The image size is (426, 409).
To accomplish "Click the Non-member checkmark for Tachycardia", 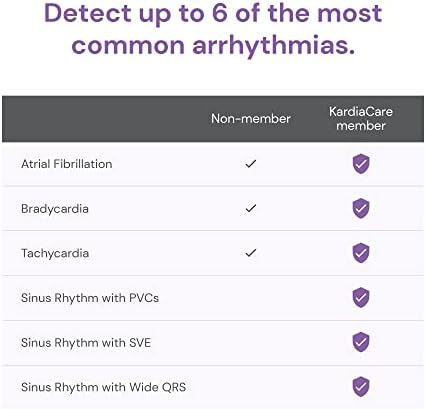I will coord(251,253).
